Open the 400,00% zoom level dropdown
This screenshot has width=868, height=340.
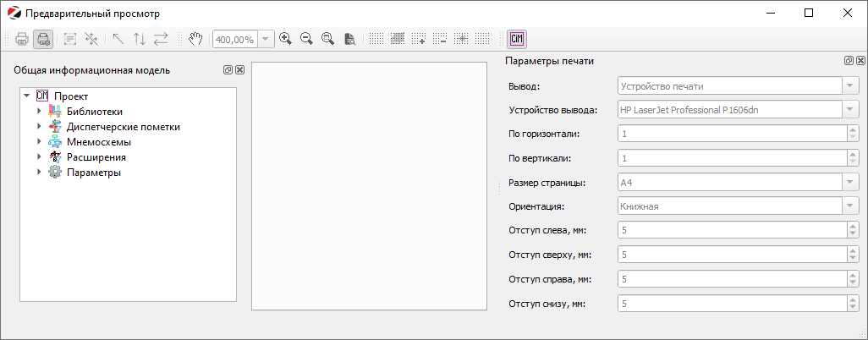pyautogui.click(x=267, y=39)
